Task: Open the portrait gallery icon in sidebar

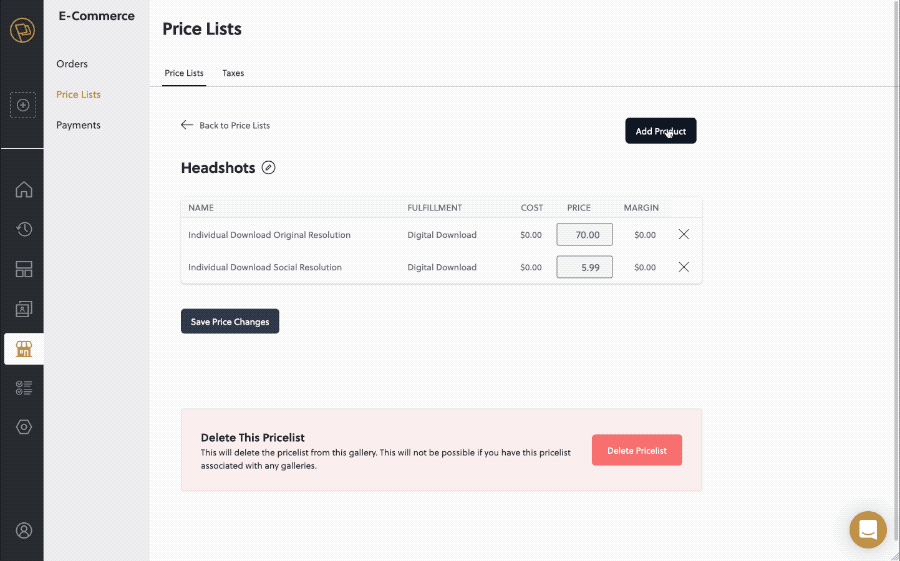Action: click(x=24, y=309)
